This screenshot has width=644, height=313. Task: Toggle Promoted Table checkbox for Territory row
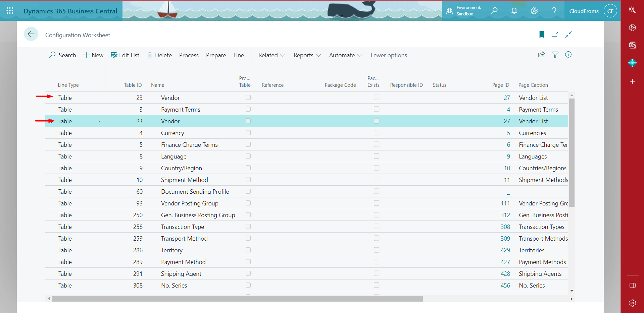pyautogui.click(x=248, y=250)
